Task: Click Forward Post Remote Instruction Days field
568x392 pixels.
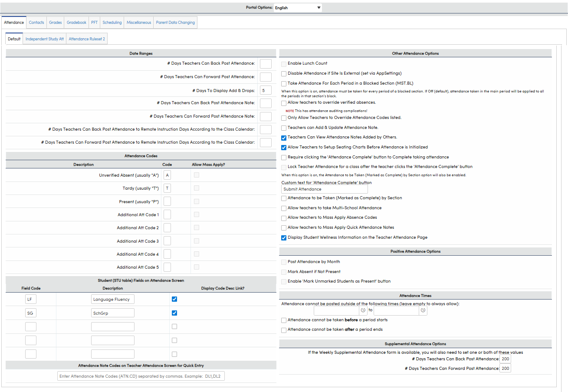Action: pos(266,142)
